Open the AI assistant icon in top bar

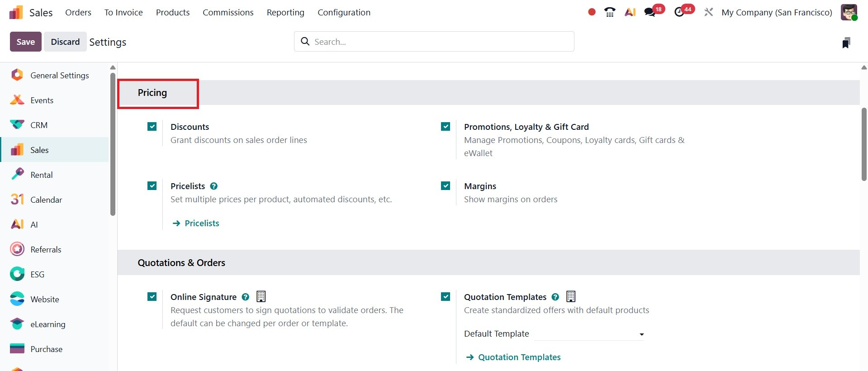pyautogui.click(x=630, y=12)
